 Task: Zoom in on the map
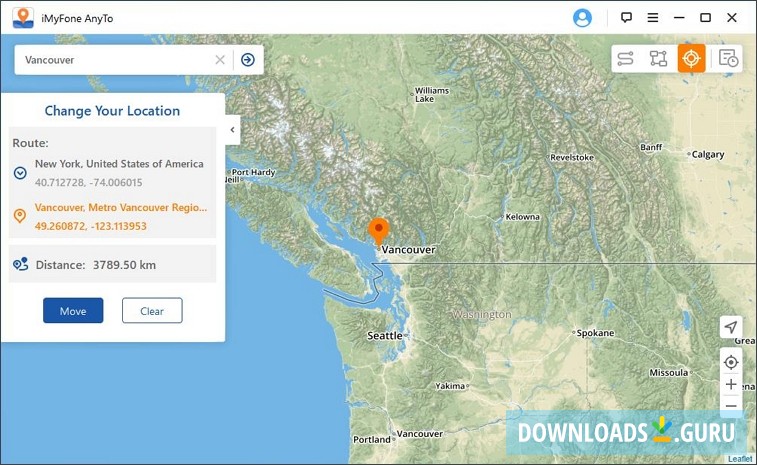click(x=731, y=385)
